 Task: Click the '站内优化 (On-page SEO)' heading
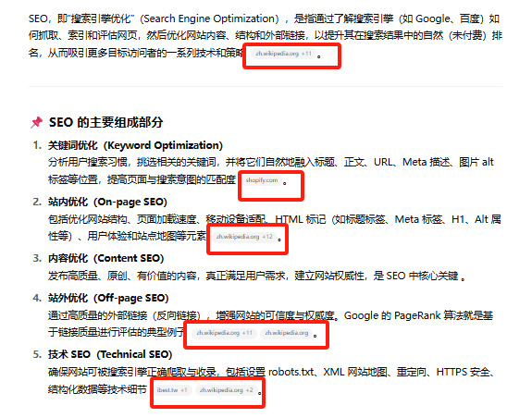[x=107, y=202]
